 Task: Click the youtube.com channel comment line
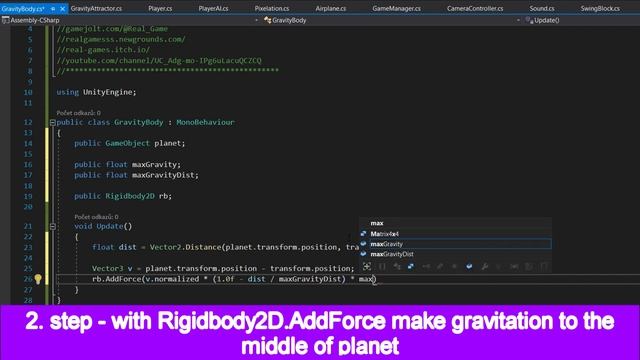click(x=159, y=60)
